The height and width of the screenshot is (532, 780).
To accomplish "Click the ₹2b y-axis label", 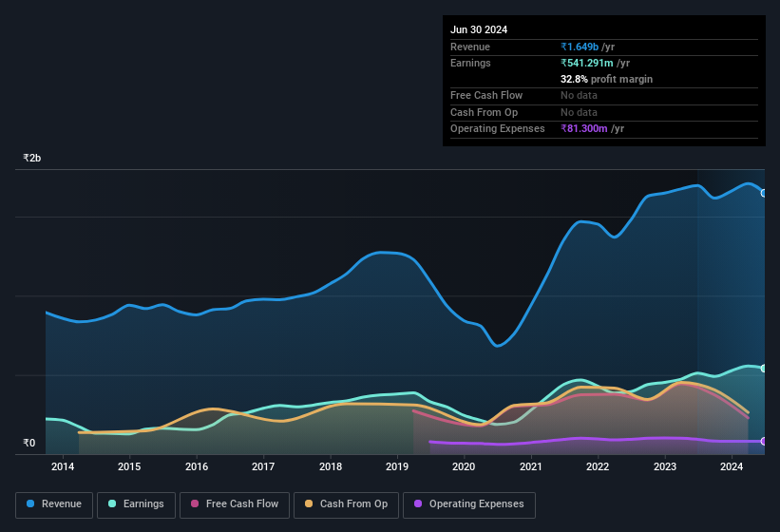I will (x=32, y=158).
